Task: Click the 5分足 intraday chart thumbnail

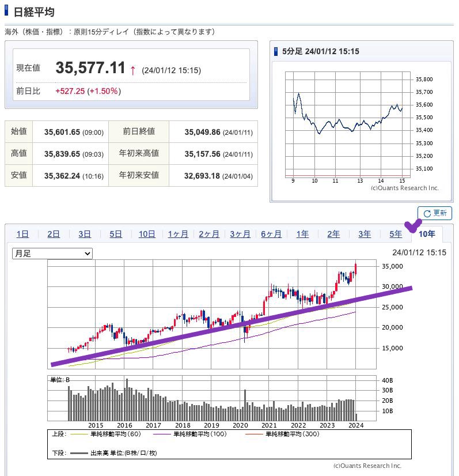Action: tap(361, 131)
